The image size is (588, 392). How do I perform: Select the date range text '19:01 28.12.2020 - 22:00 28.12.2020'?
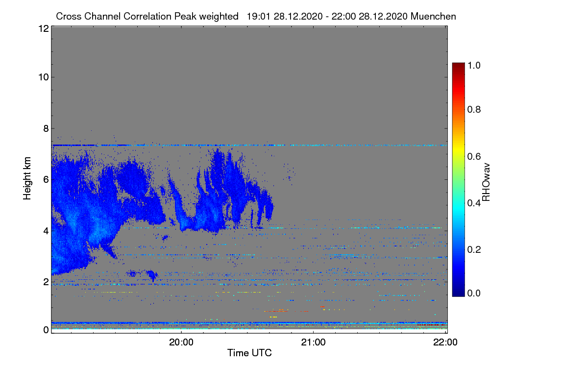point(327,16)
